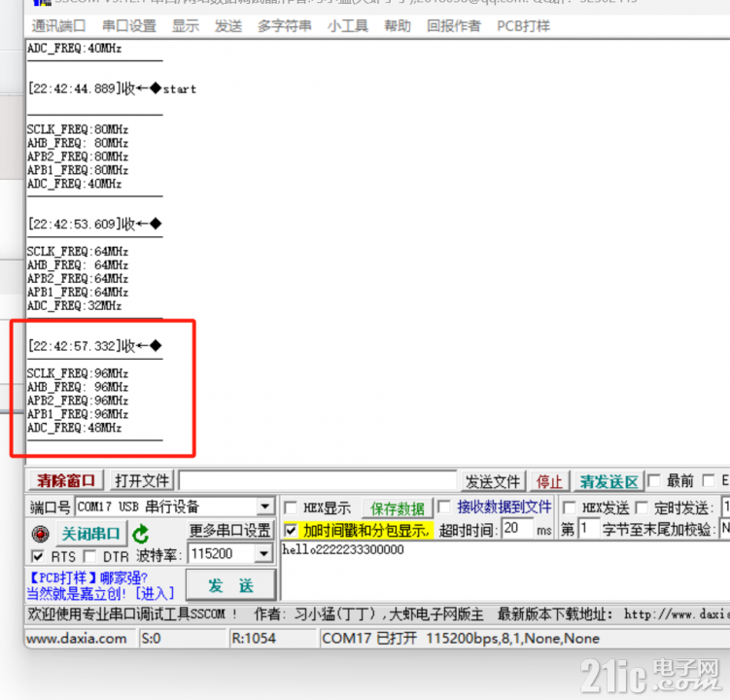
Task: Click the file path input field
Action: (318, 480)
